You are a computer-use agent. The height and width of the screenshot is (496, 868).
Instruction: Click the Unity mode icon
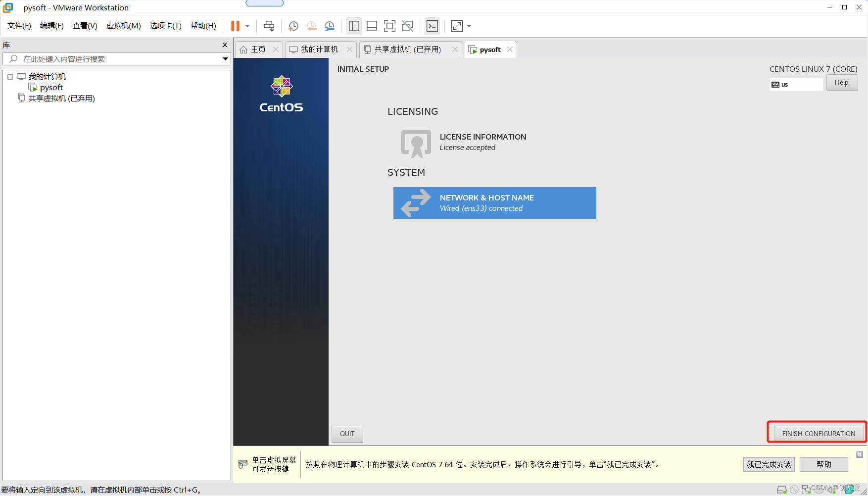pyautogui.click(x=407, y=26)
